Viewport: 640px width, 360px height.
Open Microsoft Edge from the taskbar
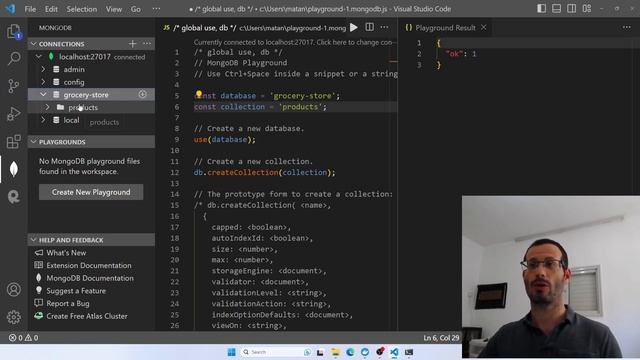(350, 352)
